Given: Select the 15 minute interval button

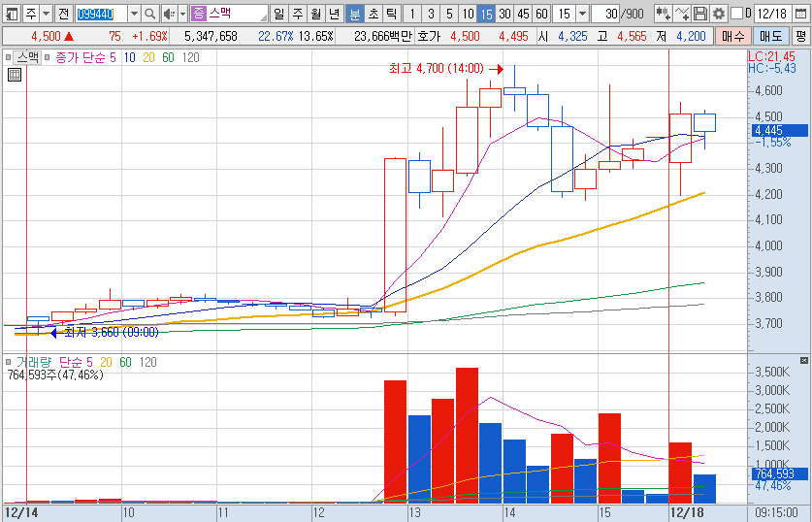Looking at the screenshot, I should (x=486, y=14).
